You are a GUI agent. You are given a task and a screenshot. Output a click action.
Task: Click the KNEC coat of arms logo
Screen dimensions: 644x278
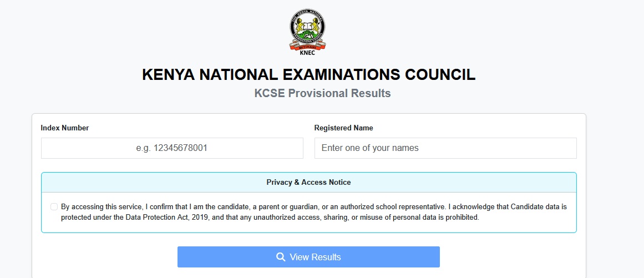308,28
